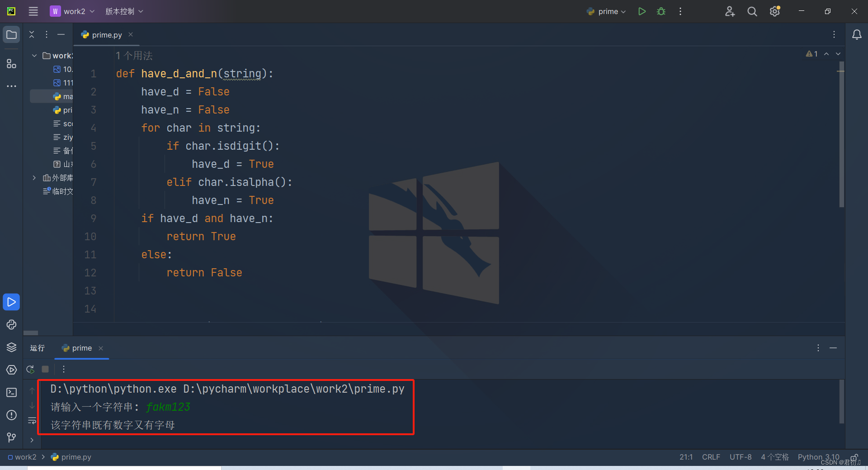Hide the project tool window
868x470 pixels.
(x=61, y=34)
